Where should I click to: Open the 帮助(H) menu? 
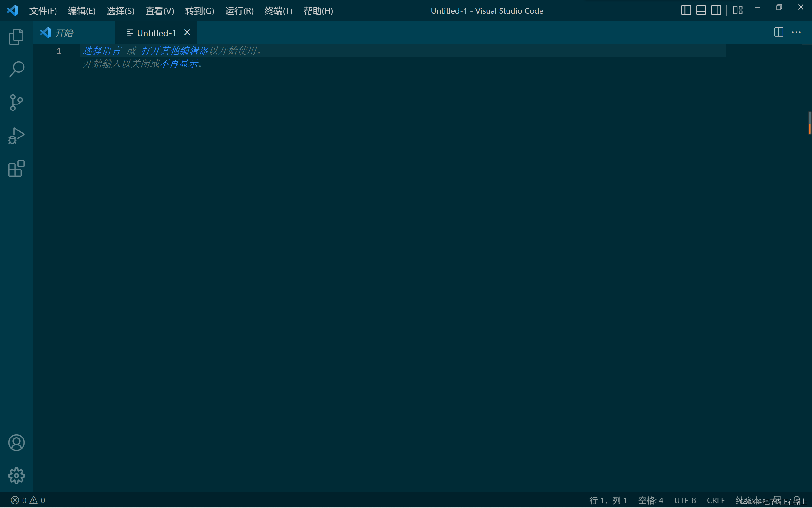318,11
